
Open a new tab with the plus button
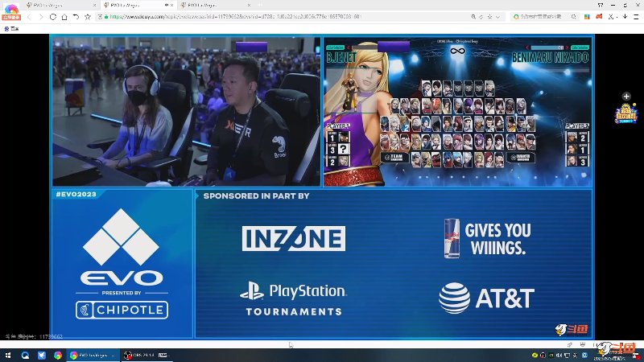pos(260,6)
